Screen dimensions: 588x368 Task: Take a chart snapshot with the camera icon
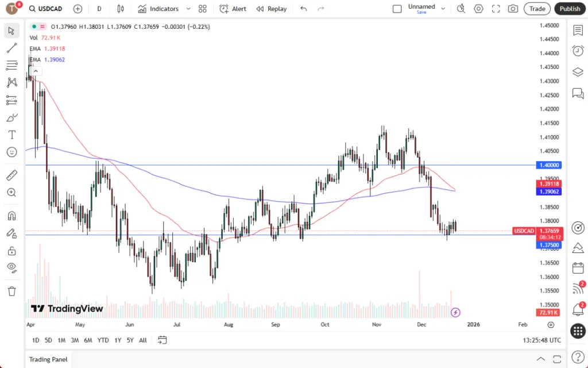[514, 9]
